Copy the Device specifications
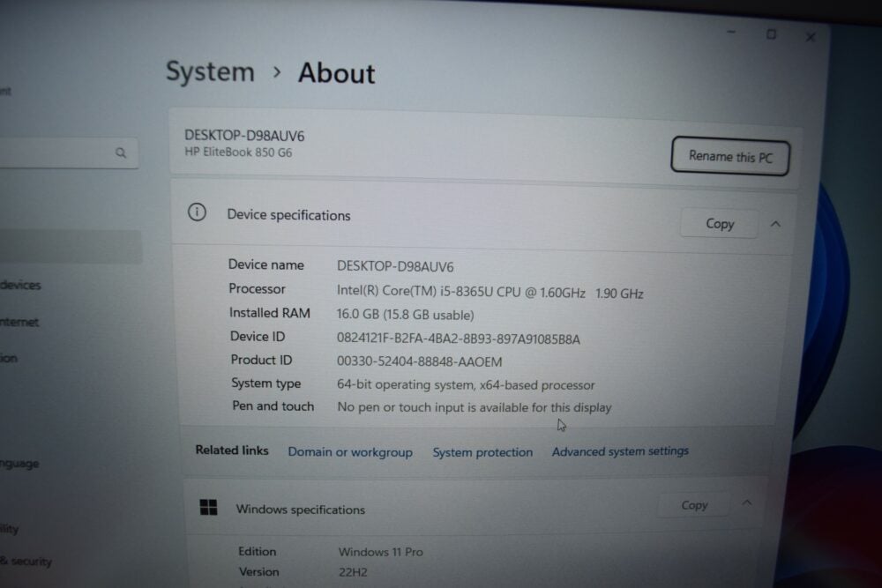Viewport: 882px width, 588px height. [720, 224]
